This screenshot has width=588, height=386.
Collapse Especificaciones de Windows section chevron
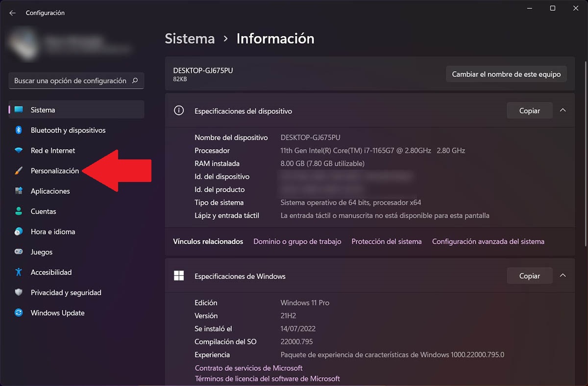[x=563, y=276]
